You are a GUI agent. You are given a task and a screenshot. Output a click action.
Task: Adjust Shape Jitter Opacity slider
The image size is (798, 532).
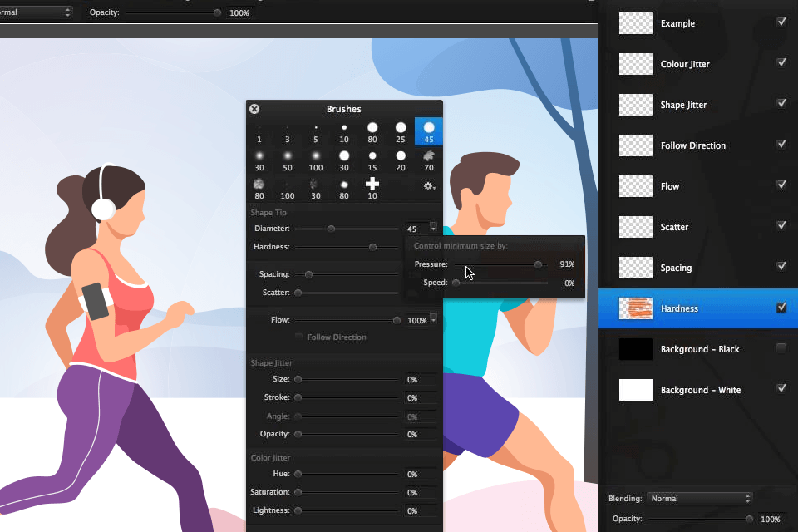click(x=298, y=434)
